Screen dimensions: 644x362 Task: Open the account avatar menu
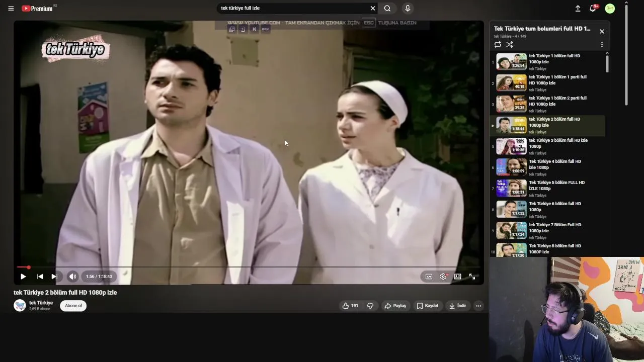(x=610, y=9)
